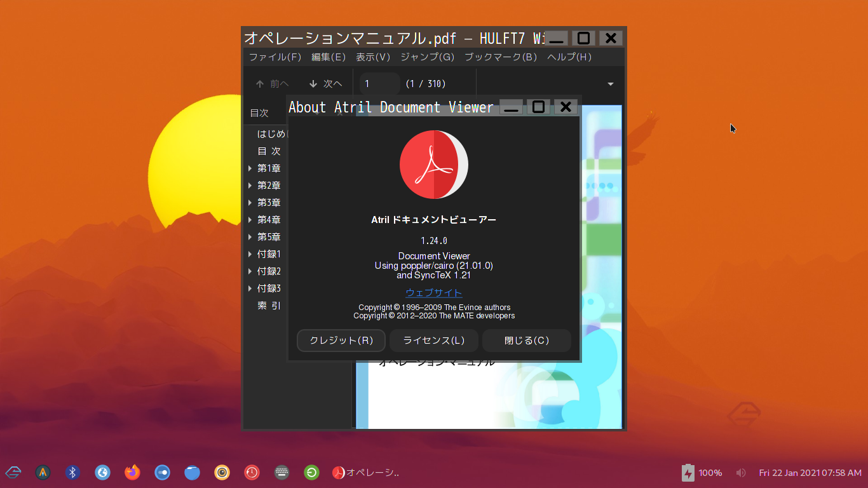This screenshot has width=868, height=488.
Task: Expand the 付録2 tree node
Action: [x=250, y=271]
